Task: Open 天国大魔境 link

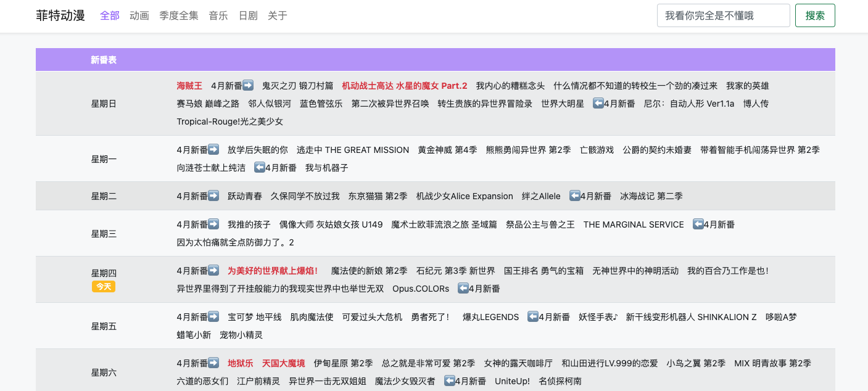Action: pos(284,363)
